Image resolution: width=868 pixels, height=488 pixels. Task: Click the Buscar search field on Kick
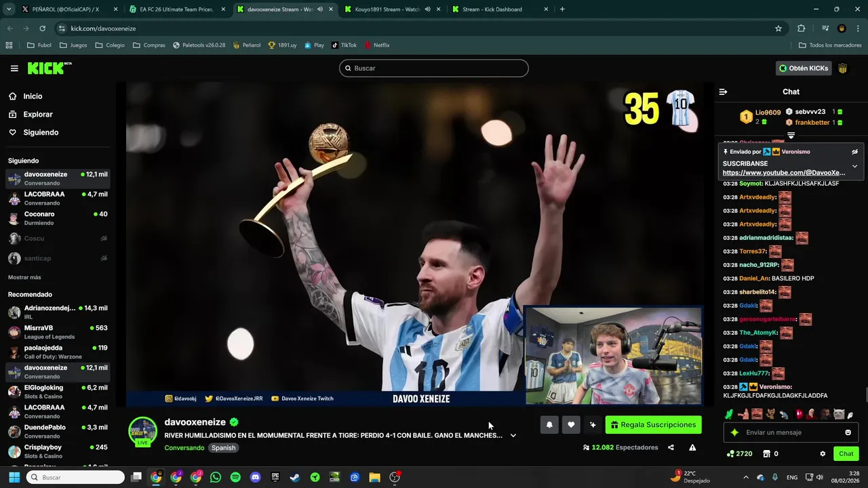coord(433,68)
